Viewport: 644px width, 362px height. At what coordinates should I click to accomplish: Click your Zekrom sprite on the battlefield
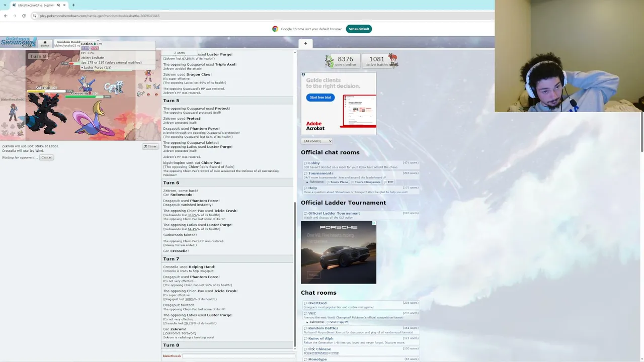pyautogui.click(x=46, y=115)
